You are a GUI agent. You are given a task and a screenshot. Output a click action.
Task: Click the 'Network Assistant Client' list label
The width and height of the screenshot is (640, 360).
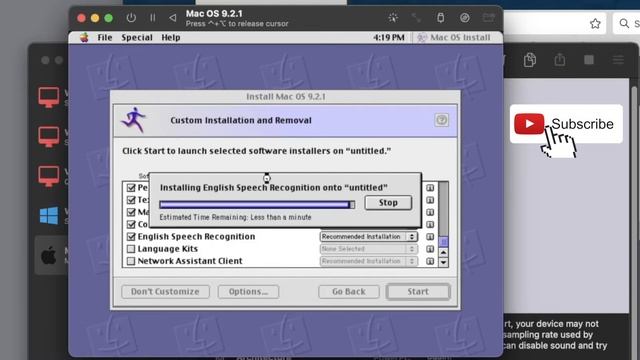(x=190, y=261)
